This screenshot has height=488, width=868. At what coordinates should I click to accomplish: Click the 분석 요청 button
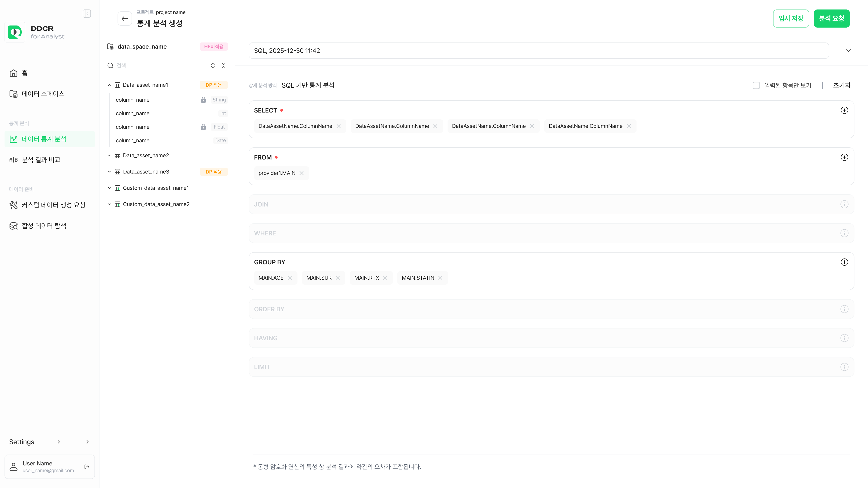pyautogui.click(x=831, y=19)
